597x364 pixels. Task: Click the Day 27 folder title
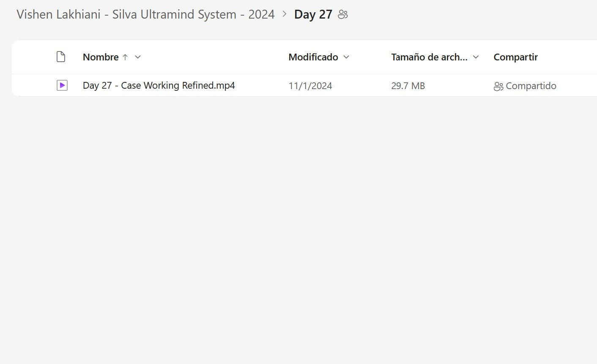point(313,14)
